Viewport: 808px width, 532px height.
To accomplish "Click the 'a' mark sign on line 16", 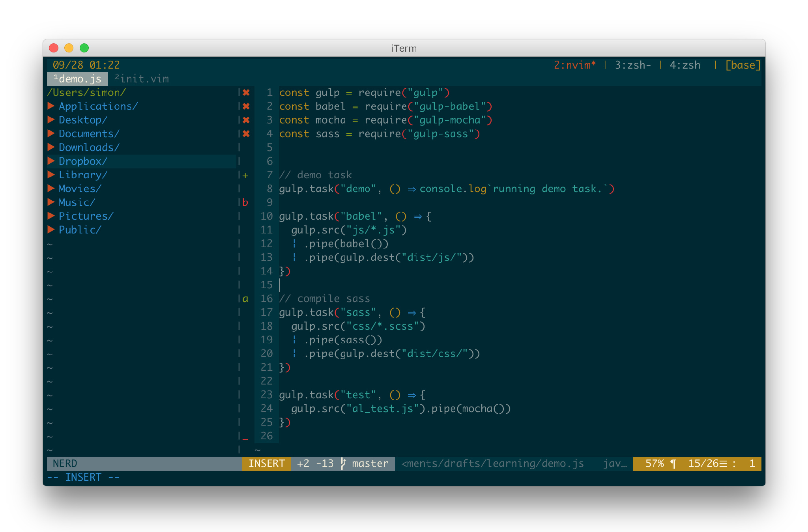I will [245, 299].
